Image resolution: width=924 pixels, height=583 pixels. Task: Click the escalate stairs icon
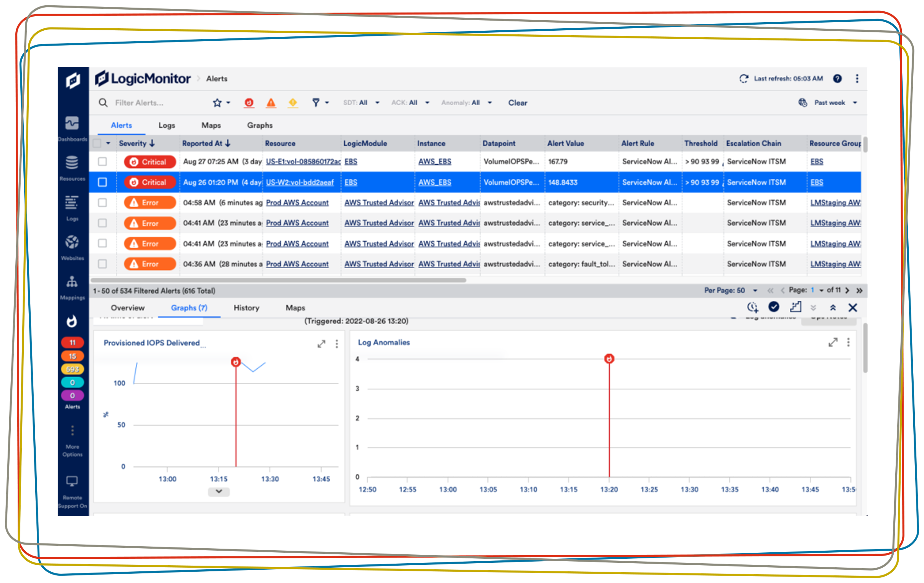[796, 307]
